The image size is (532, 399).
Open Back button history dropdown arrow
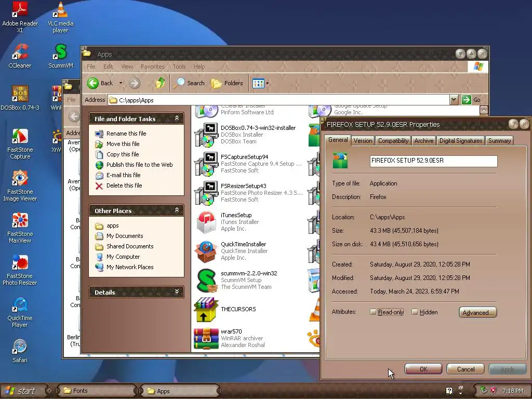(x=121, y=83)
